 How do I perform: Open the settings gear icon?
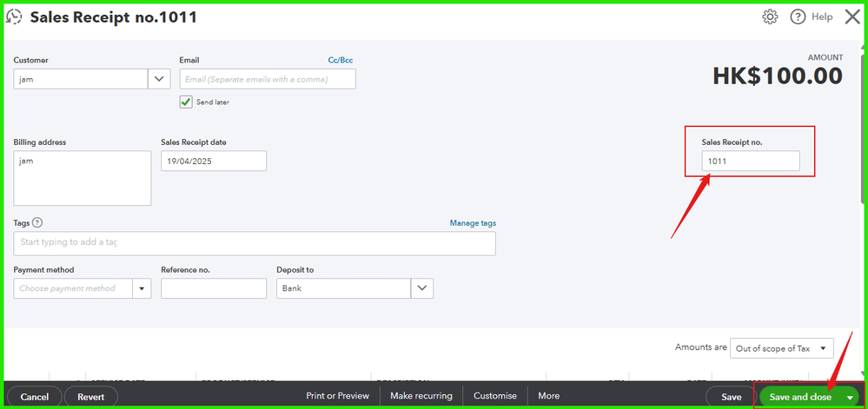click(770, 16)
